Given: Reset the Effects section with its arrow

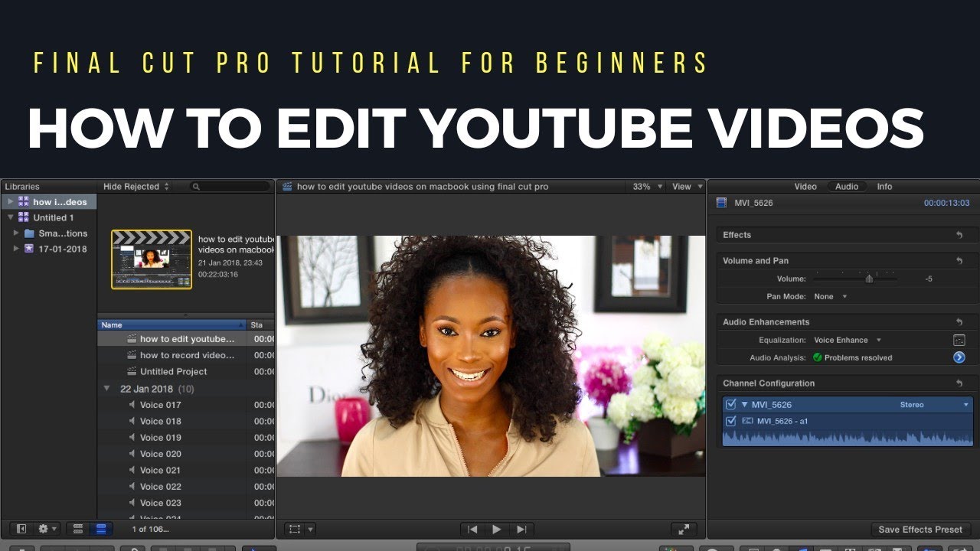Looking at the screenshot, I should (x=959, y=235).
